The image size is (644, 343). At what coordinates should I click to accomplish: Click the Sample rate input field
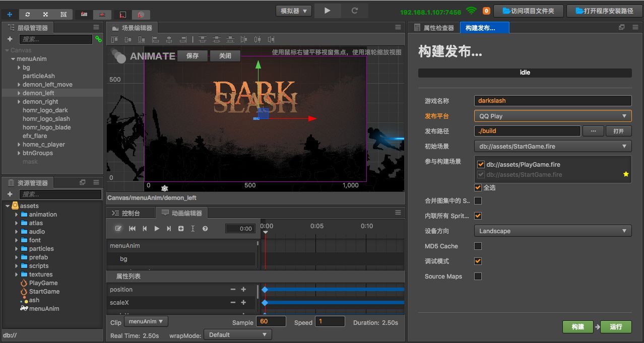tap(271, 321)
